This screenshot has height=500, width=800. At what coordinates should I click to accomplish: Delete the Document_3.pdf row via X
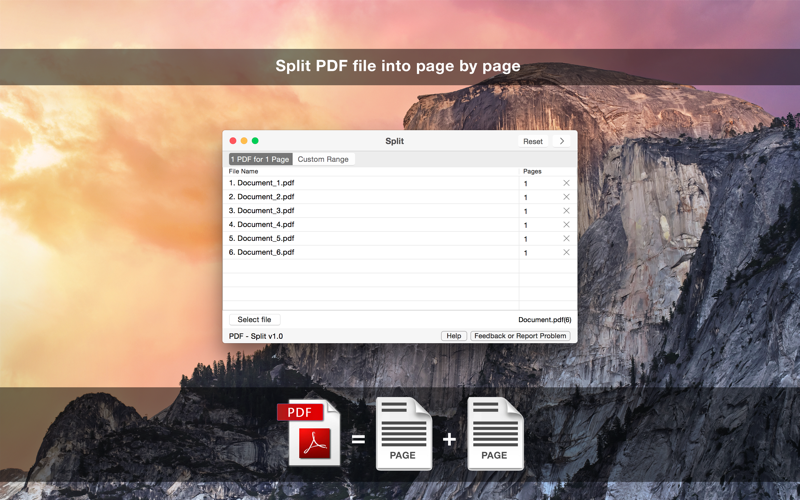click(x=566, y=211)
